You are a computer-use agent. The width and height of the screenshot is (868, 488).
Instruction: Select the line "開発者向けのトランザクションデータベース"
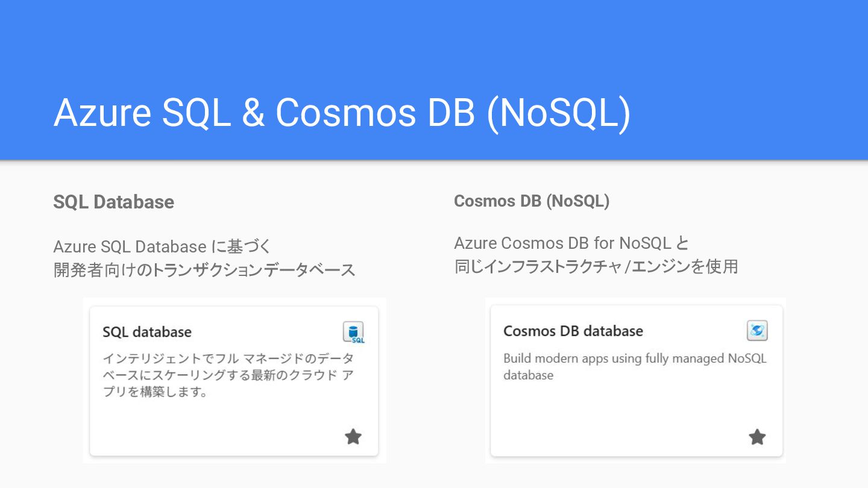point(204,270)
